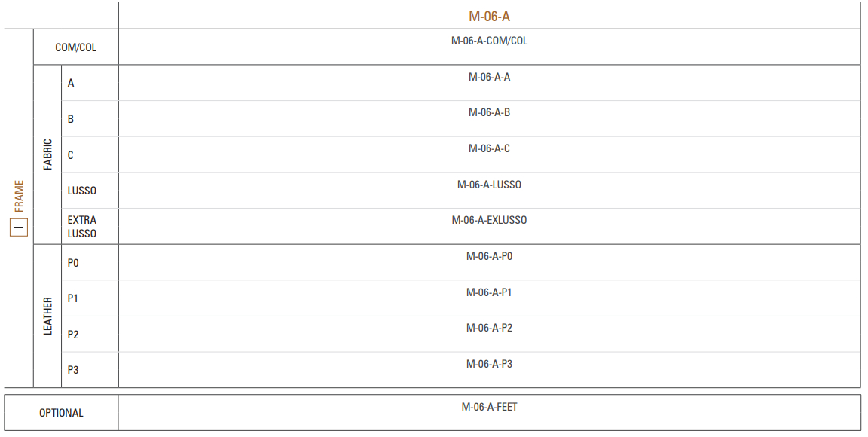
Task: Choose the M-06-A-P3 leather code
Action: 489,364
